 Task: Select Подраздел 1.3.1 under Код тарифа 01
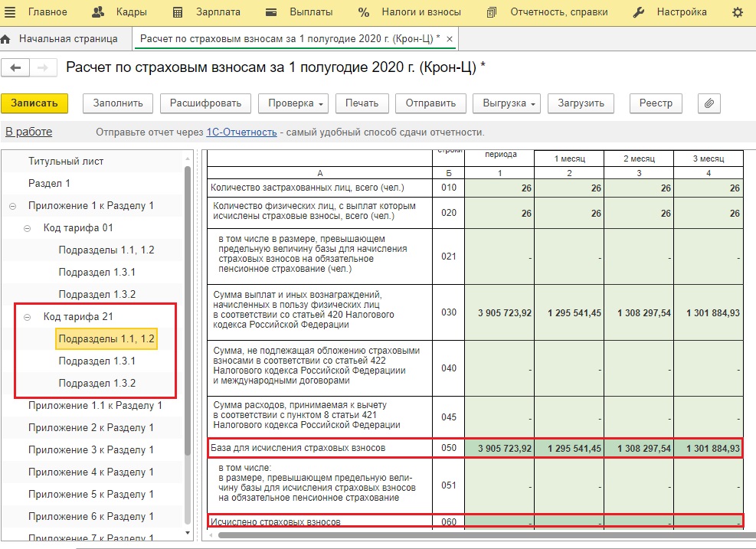97,273
